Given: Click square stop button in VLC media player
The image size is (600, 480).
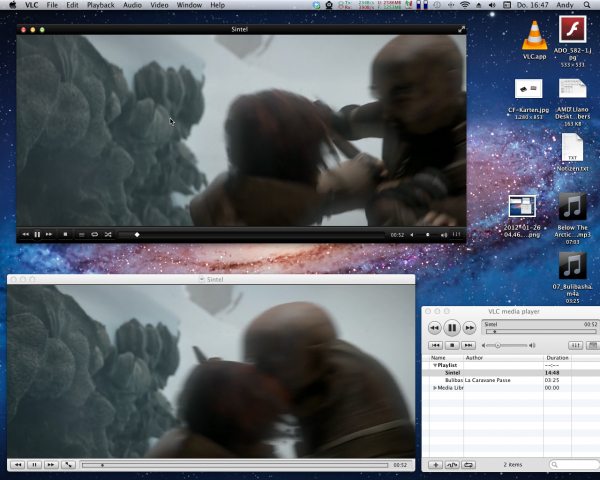Looking at the screenshot, I should (452, 345).
